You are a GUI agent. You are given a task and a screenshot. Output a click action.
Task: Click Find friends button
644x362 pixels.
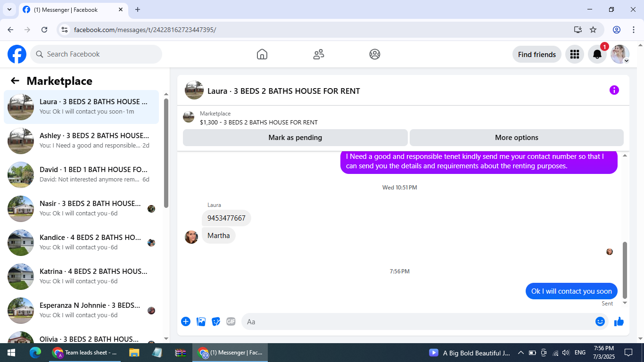537,54
